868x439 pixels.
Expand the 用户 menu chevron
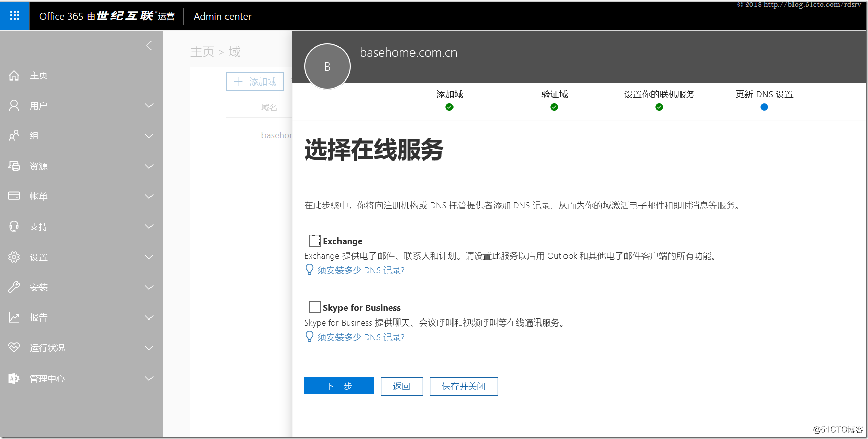coord(149,105)
